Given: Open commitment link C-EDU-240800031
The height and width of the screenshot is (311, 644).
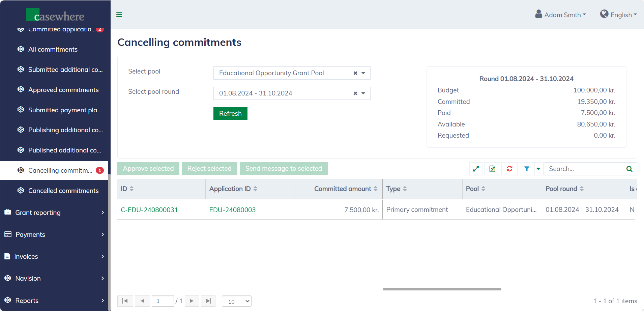Looking at the screenshot, I should [149, 210].
